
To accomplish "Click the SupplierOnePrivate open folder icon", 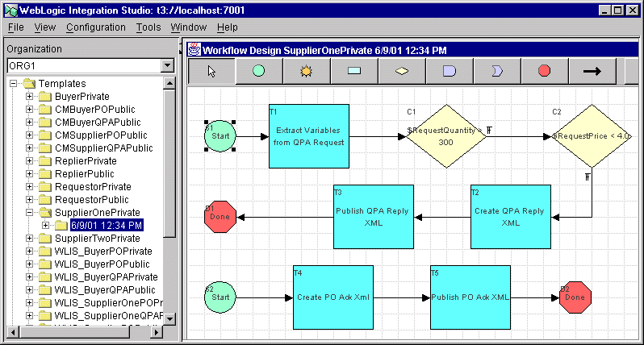I will pyautogui.click(x=45, y=213).
